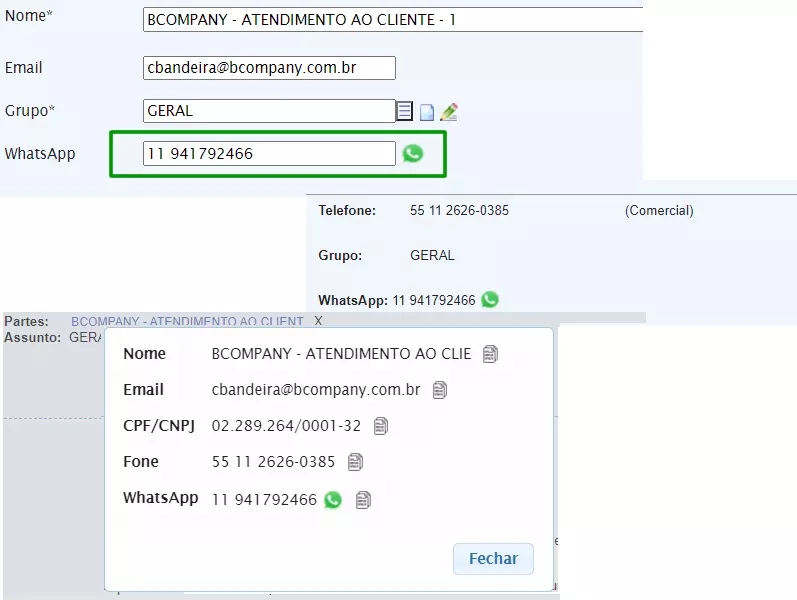This screenshot has width=797, height=600.
Task: Click WhatsApp icon beside the WhatsApp input field
Action: point(413,154)
